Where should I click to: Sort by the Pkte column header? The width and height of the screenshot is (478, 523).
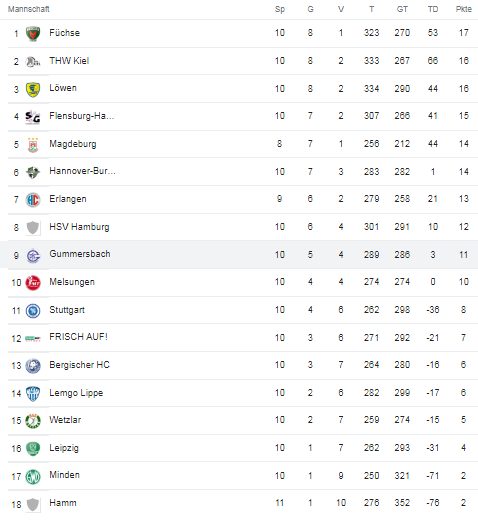(464, 9)
